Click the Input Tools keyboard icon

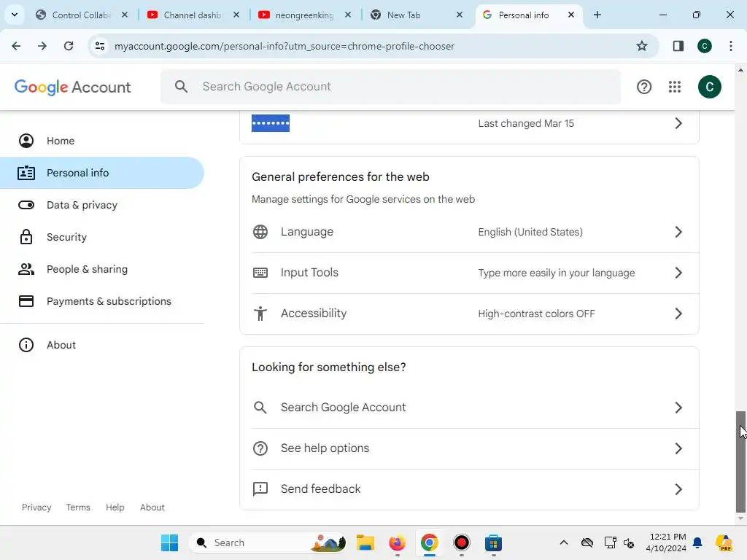pyautogui.click(x=260, y=273)
